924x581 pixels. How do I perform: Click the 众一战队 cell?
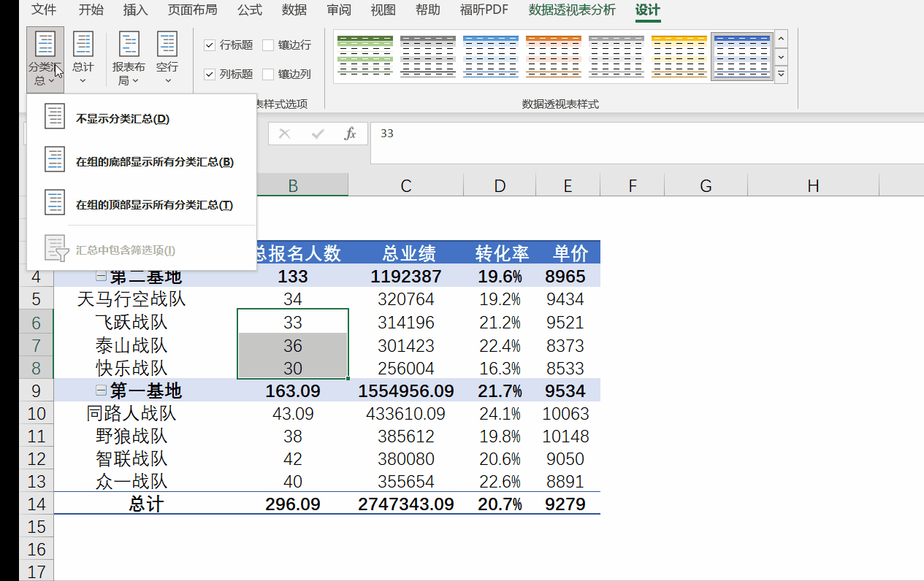tap(145, 482)
